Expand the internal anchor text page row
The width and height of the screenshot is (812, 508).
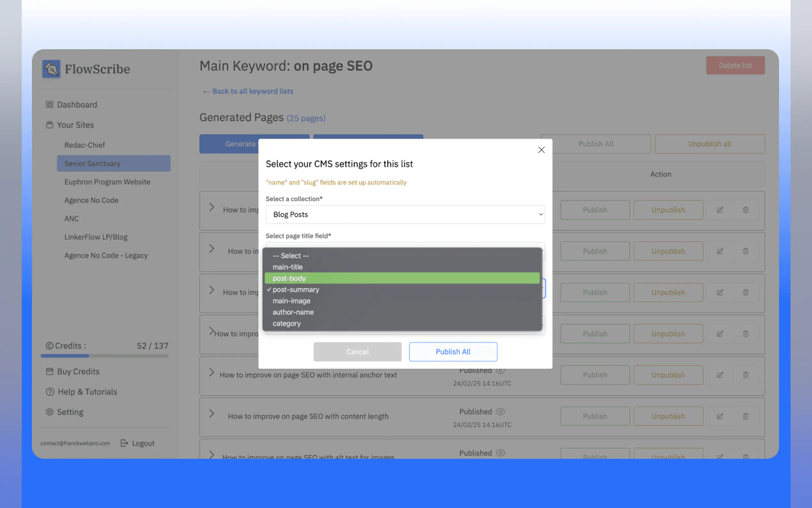[x=212, y=372]
